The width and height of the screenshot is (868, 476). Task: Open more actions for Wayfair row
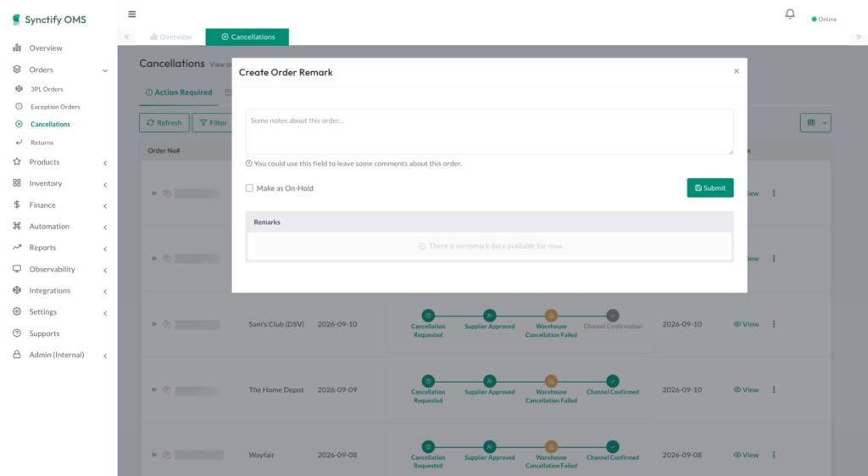click(x=774, y=455)
